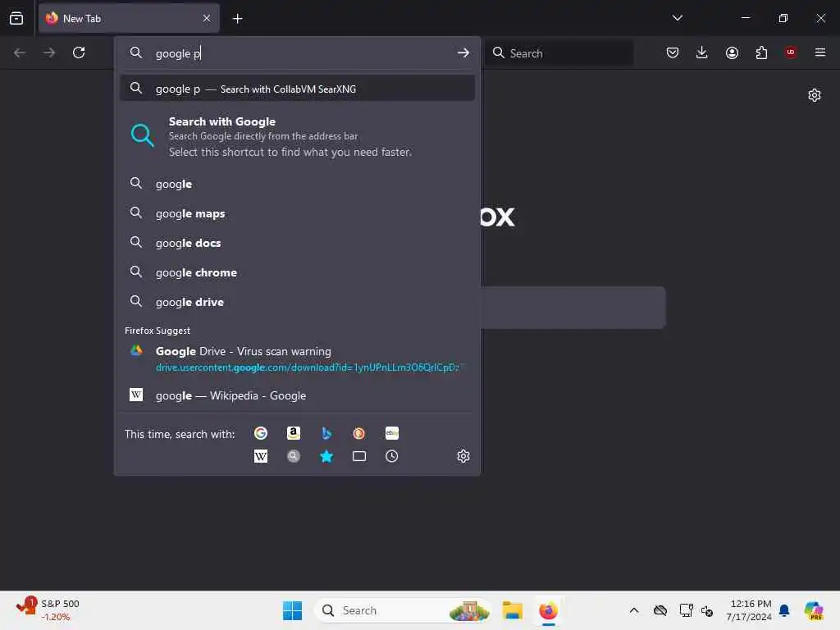Search with the Google engine icon
This screenshot has height=630, width=840.
tap(261, 433)
